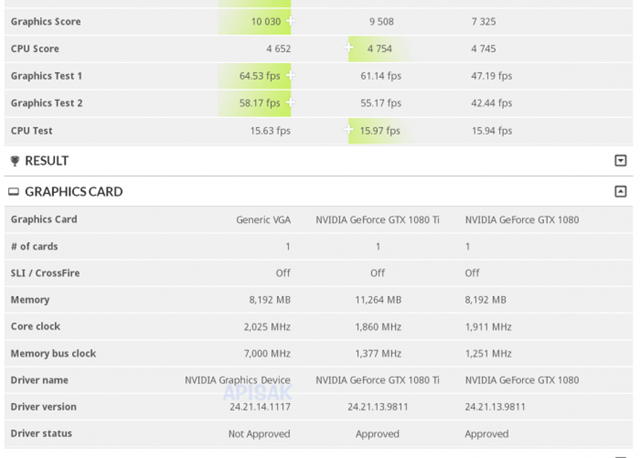Click the plus marker next to 58.17 fps
The width and height of the screenshot is (640, 458).
pos(290,102)
